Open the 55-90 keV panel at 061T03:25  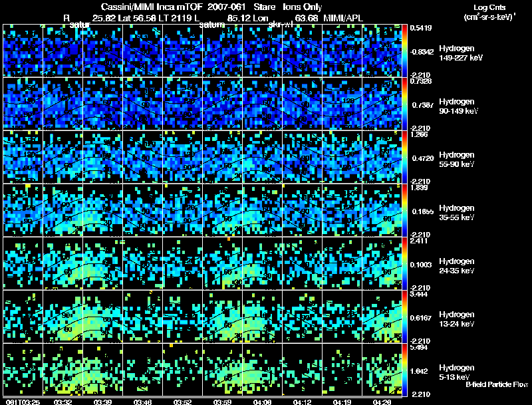pos(23,157)
